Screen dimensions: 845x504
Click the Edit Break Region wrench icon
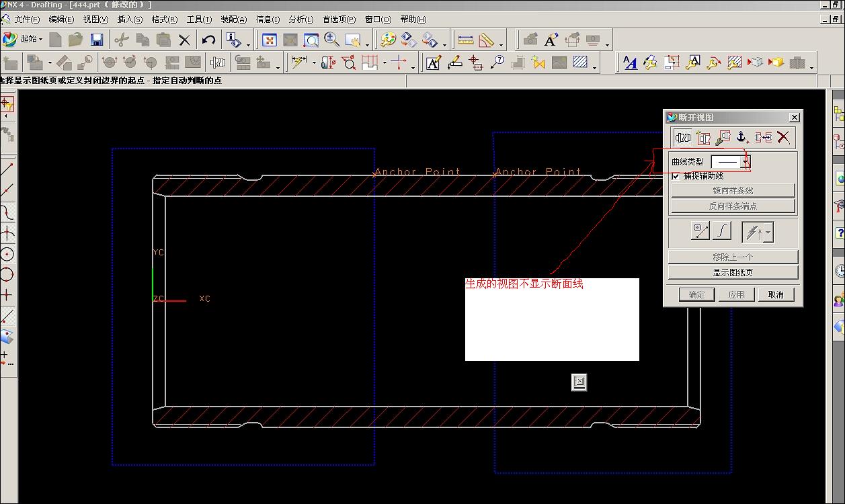click(723, 138)
